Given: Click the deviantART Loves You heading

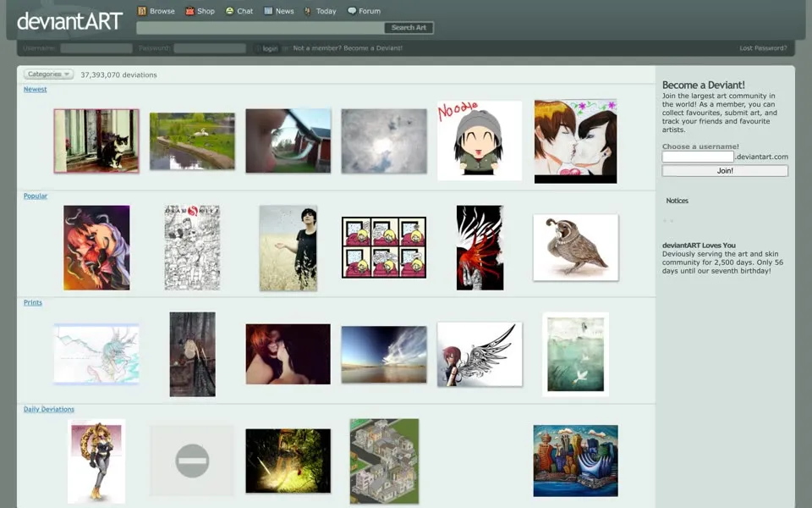Looking at the screenshot, I should coord(699,246).
